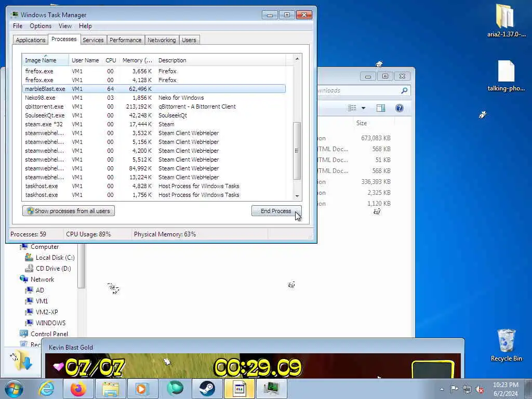Switch to the Services tab
The width and height of the screenshot is (532, 399).
(x=93, y=40)
